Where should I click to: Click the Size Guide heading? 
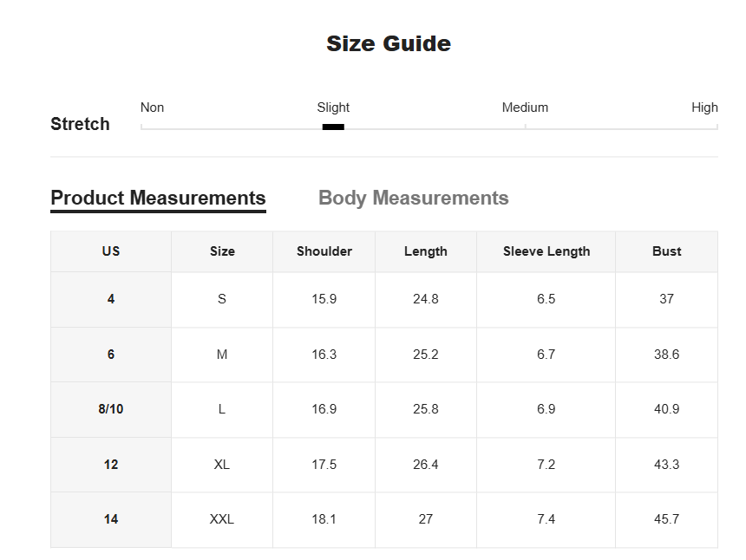(389, 43)
